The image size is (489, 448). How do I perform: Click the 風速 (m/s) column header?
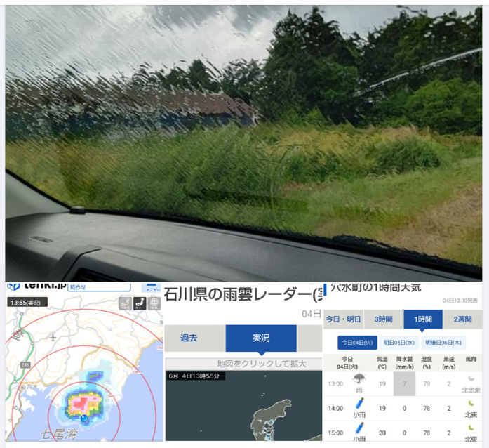[448, 363]
